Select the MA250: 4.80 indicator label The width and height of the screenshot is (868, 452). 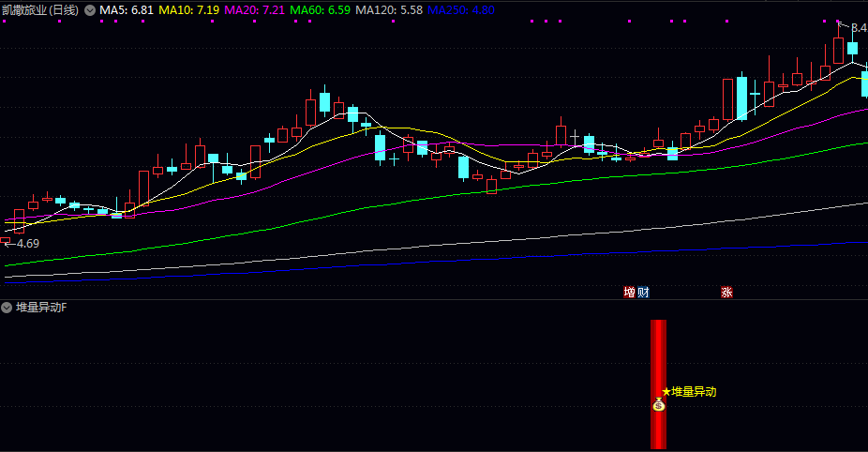point(461,10)
